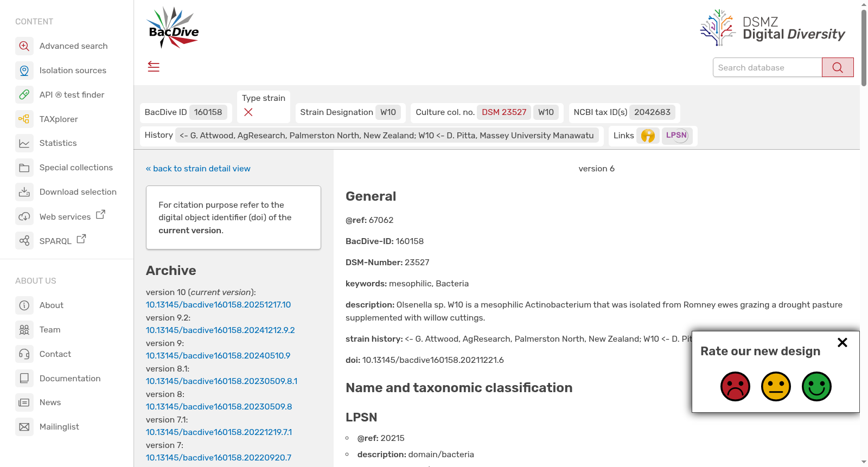Click the Strain Designation W10 value

coord(388,112)
